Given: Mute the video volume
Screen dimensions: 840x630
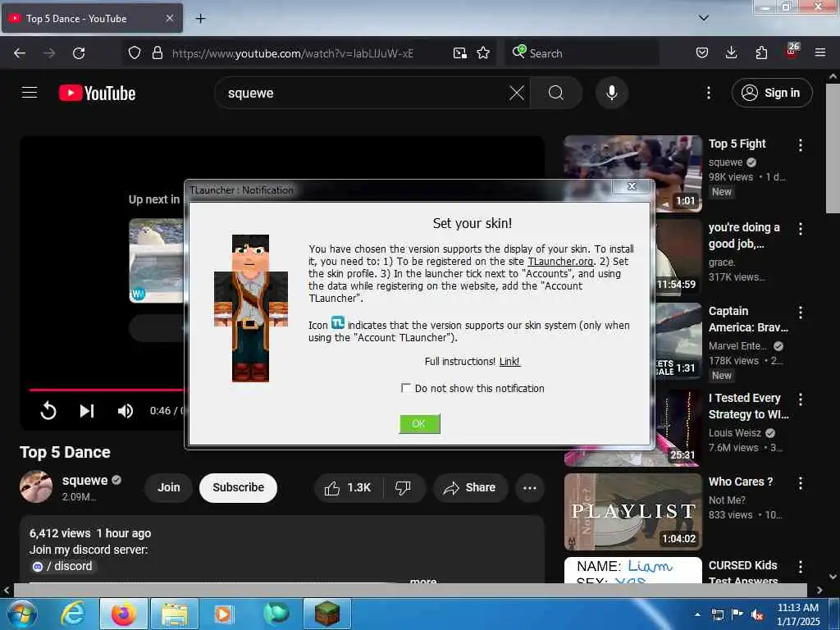Looking at the screenshot, I should point(126,411).
